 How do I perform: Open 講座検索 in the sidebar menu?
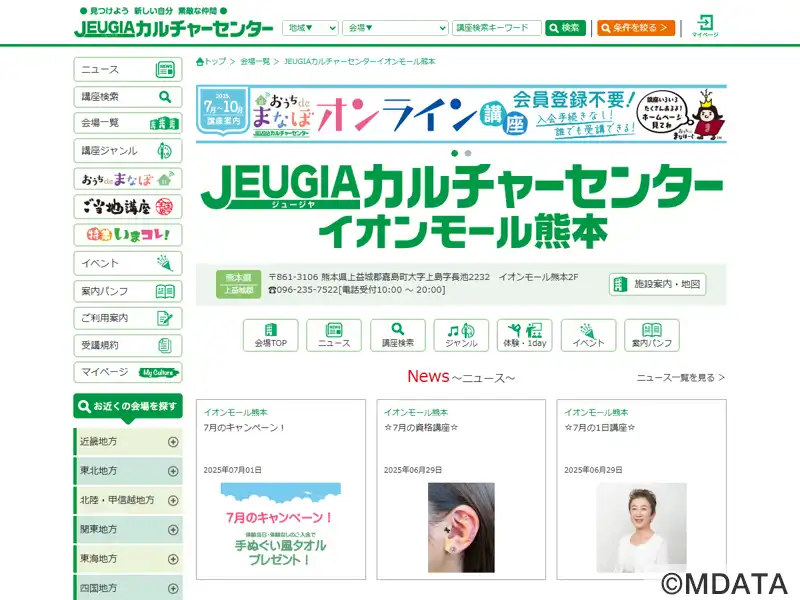click(x=128, y=96)
